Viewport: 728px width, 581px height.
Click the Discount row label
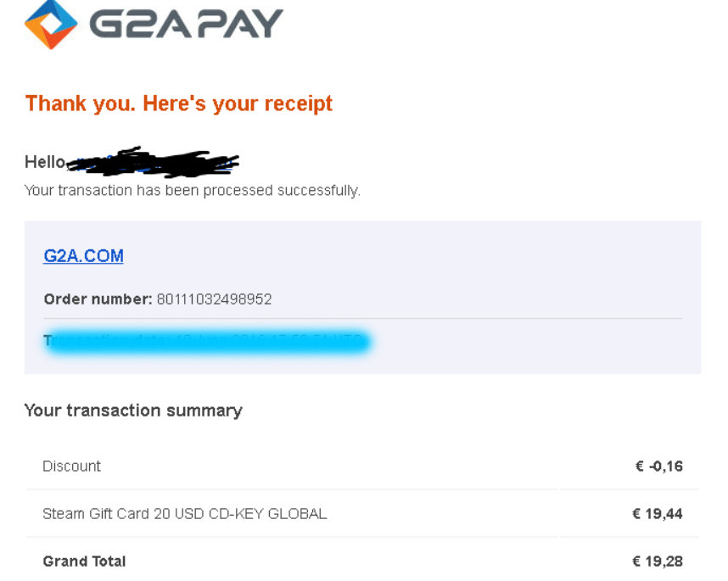click(71, 466)
